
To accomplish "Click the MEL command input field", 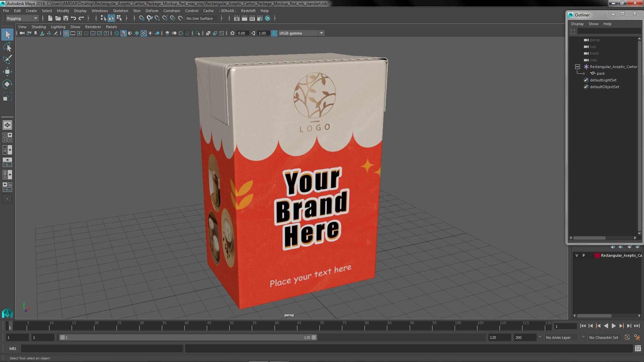I will click(x=102, y=349).
